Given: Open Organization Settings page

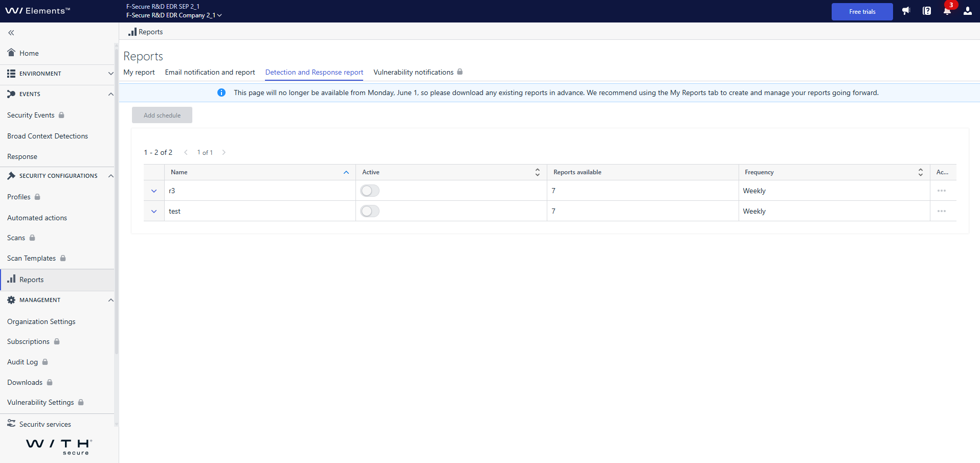Looking at the screenshot, I should [x=41, y=321].
